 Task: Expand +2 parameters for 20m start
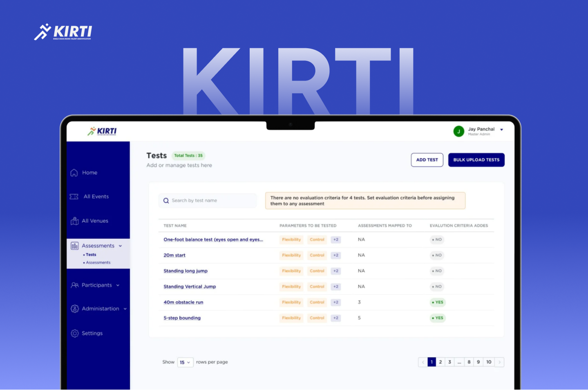[x=336, y=256]
